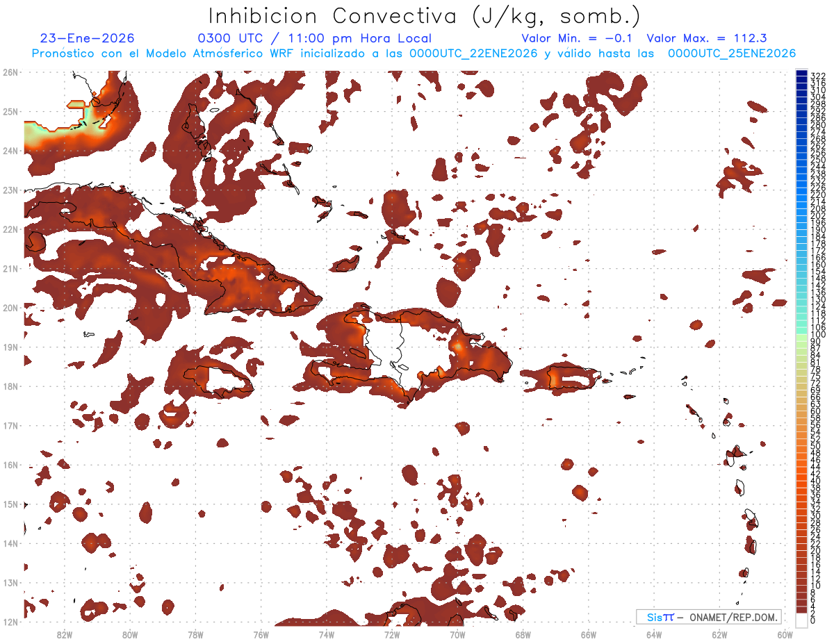Click the 23N latitude label
The image size is (834, 644).
(x=10, y=190)
